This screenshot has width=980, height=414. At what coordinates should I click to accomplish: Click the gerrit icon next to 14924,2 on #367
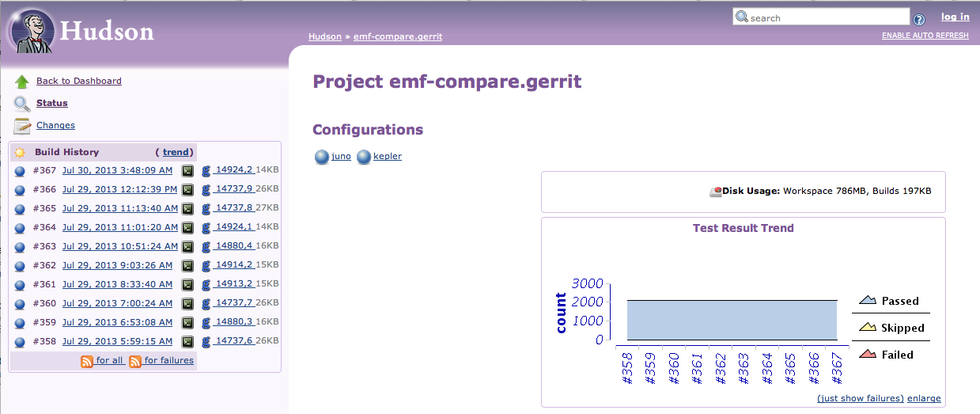point(206,170)
